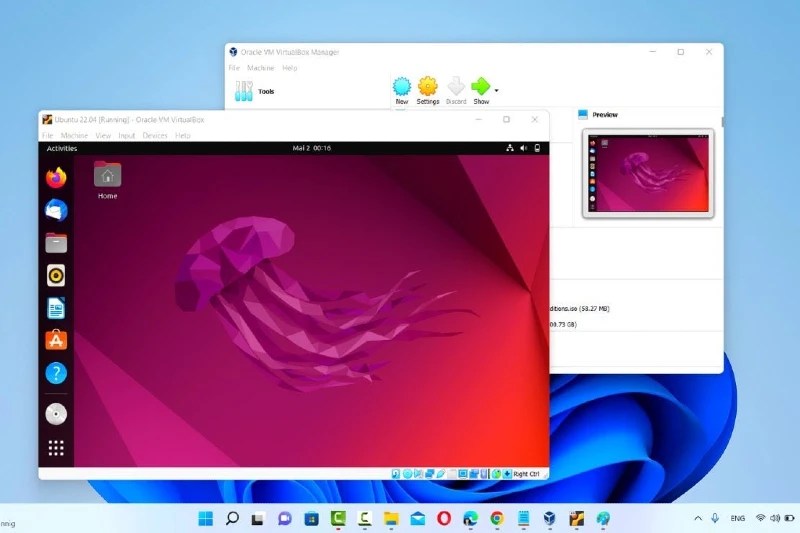The image size is (800, 533).
Task: Click keyboard capture arrow beside Right Ctrl
Action: [x=507, y=474]
